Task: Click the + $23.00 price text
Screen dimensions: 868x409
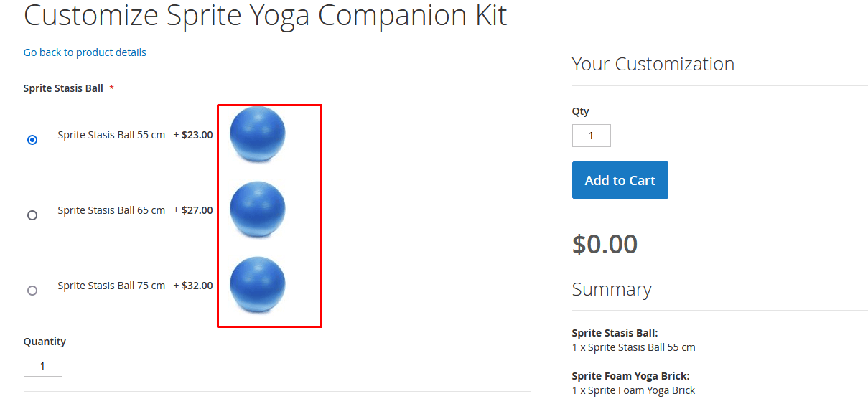Action: click(x=193, y=135)
